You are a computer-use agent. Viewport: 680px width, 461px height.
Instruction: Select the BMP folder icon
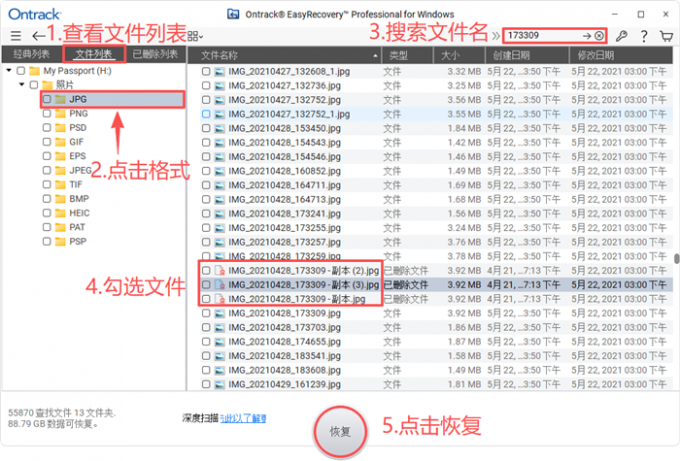[x=60, y=199]
